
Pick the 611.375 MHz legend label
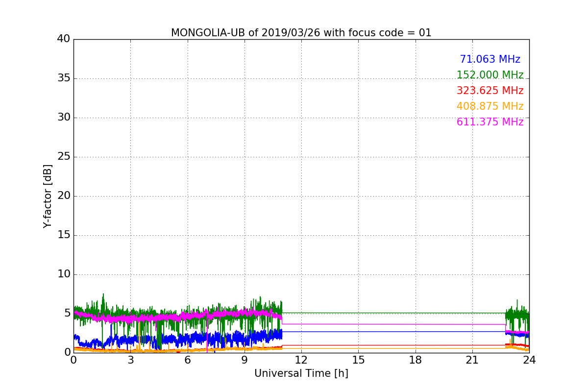click(490, 122)
